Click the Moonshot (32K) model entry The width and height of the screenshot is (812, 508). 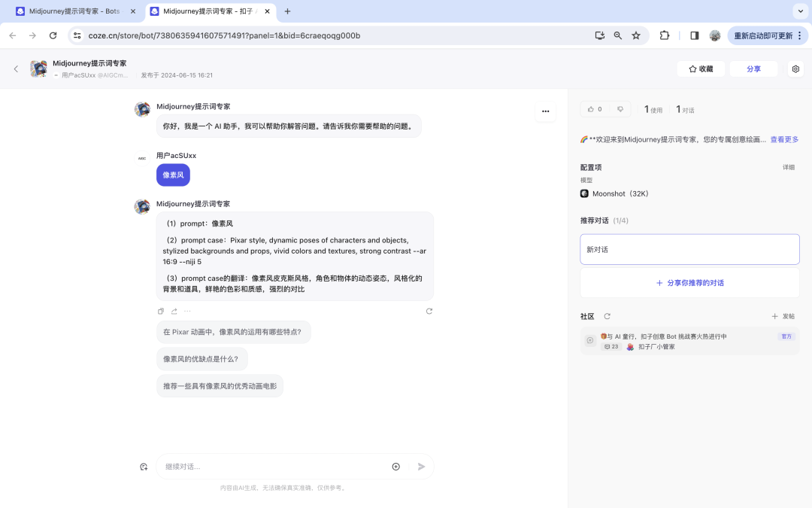[x=615, y=193]
